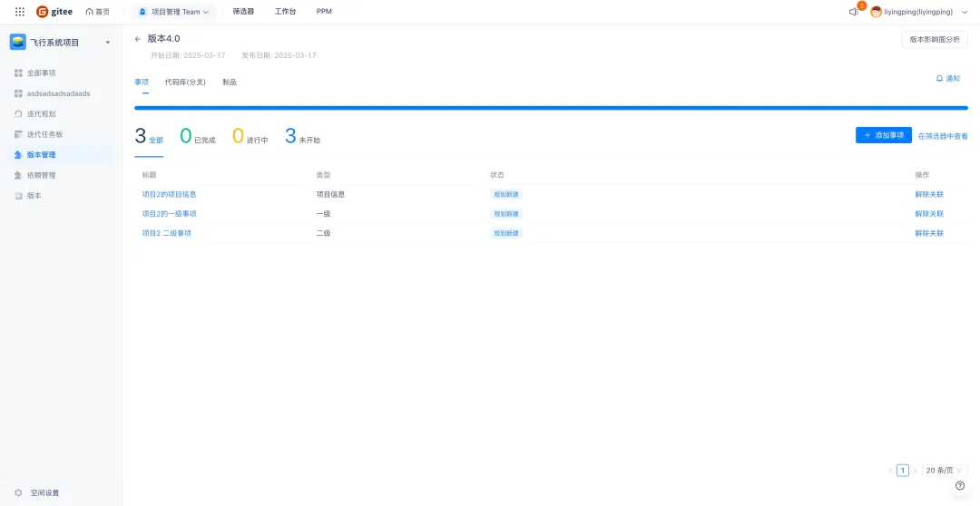This screenshot has height=506, width=980.
Task: Click 解除关联 for 项目2的项目信息
Action: pyautogui.click(x=929, y=194)
